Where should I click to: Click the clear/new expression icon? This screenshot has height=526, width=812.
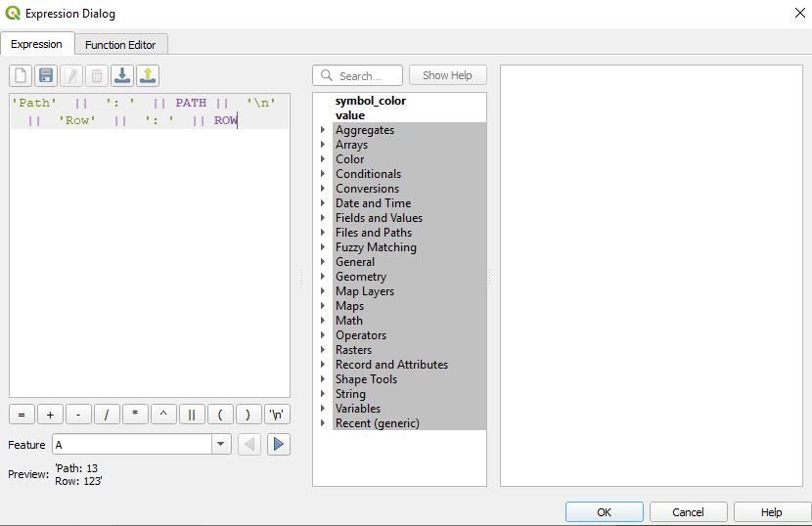21,75
